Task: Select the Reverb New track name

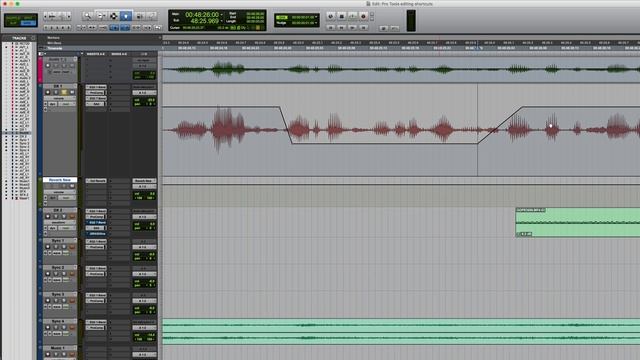Action: coord(60,180)
